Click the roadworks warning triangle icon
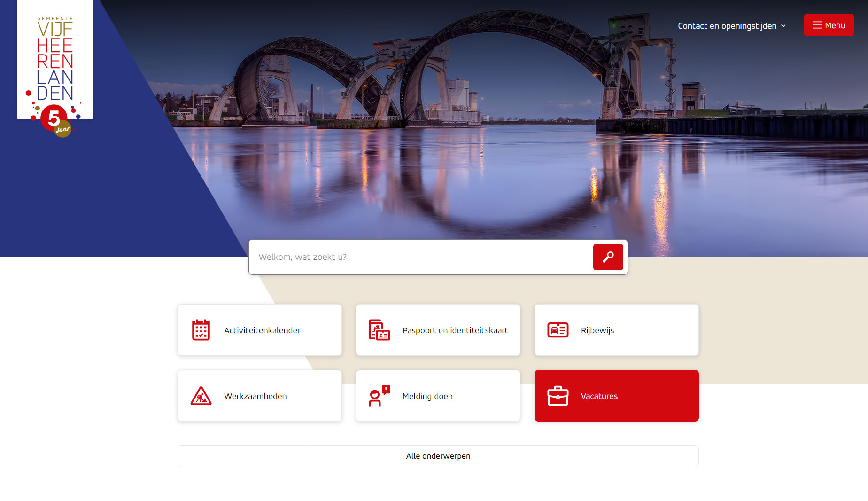868x501 pixels. [x=201, y=396]
